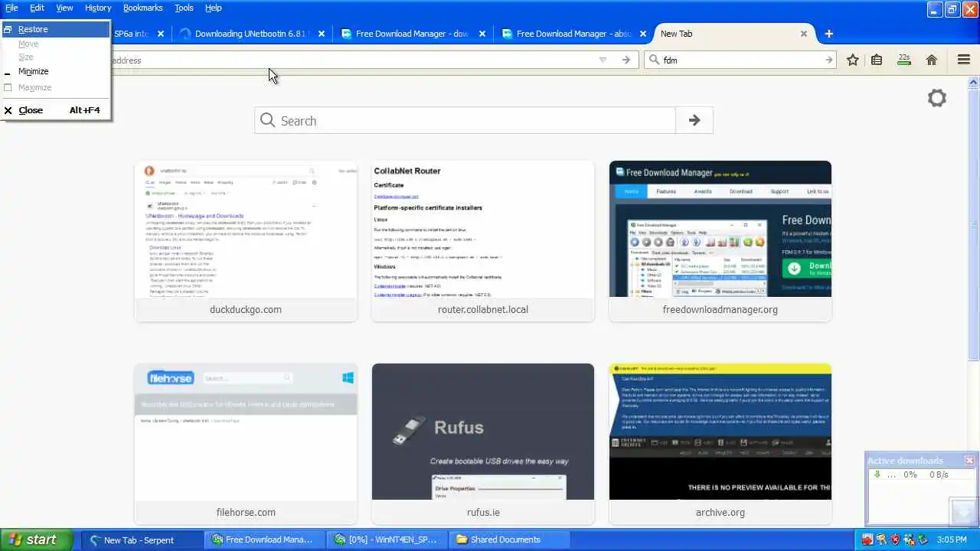Switch to New Tab - Serpent taskbar button
980x551 pixels.
tap(142, 540)
